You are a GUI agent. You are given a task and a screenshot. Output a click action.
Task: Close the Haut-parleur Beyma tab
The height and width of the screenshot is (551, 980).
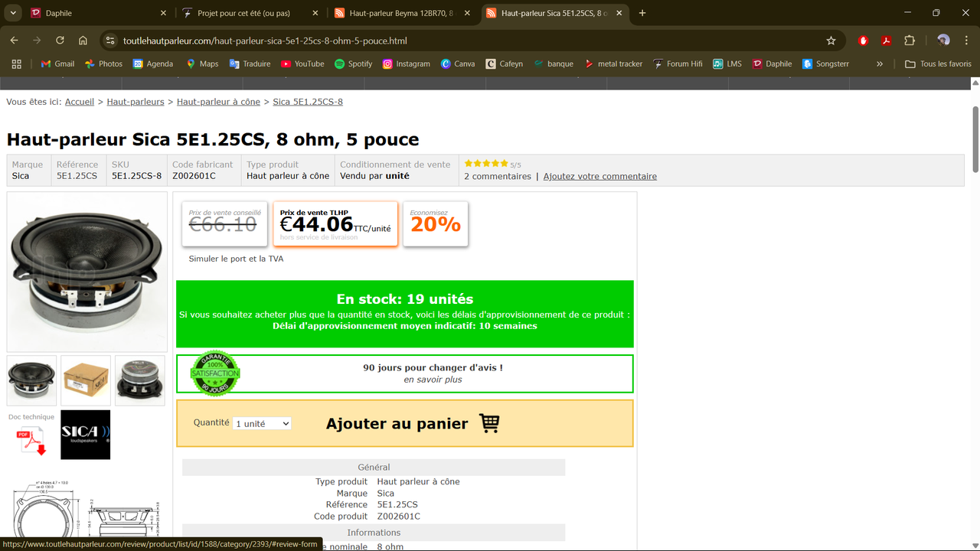[467, 13]
